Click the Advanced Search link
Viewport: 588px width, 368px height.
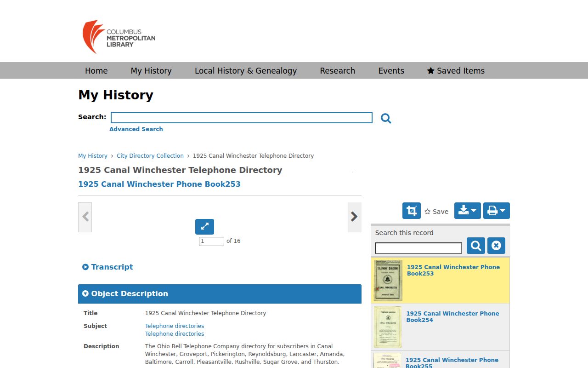pyautogui.click(x=136, y=129)
